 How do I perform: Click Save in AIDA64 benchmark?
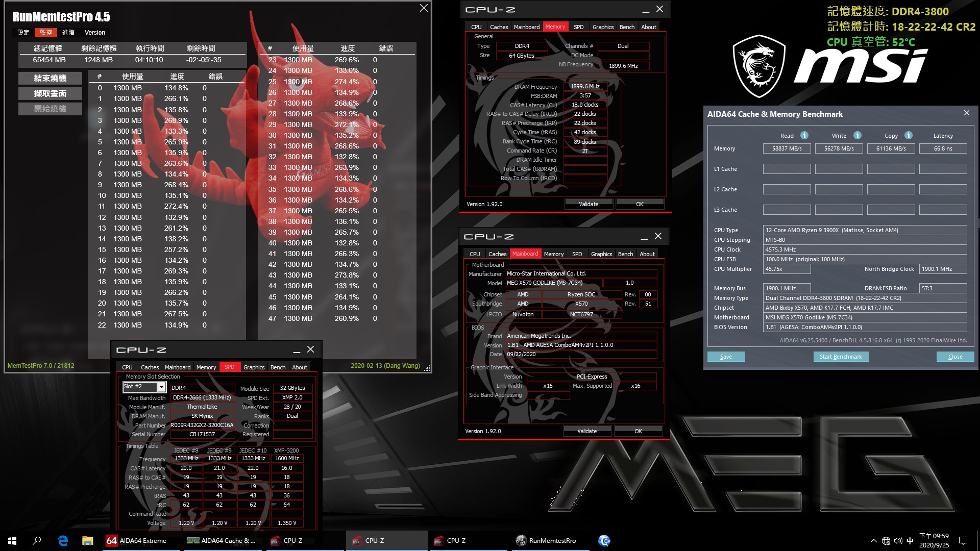pyautogui.click(x=726, y=357)
